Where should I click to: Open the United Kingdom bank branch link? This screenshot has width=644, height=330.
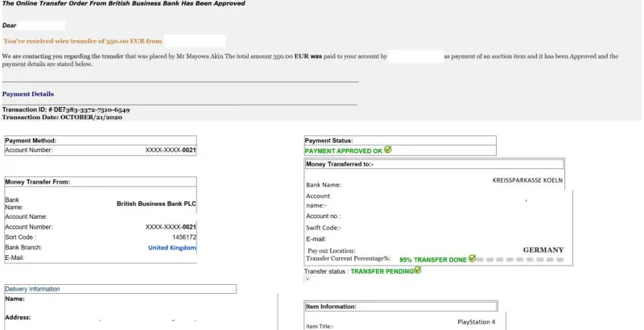[x=171, y=247]
